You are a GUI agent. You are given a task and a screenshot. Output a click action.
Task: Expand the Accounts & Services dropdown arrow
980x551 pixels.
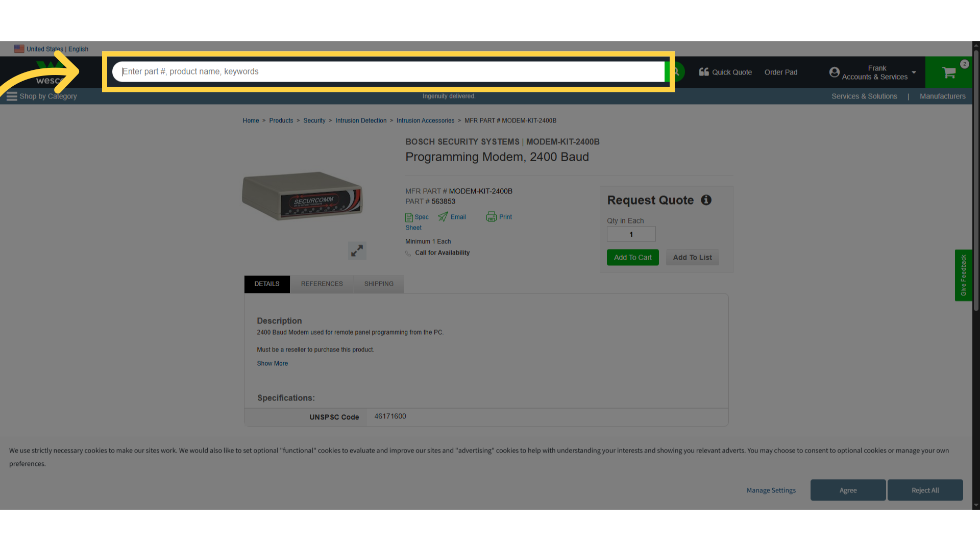click(x=914, y=72)
